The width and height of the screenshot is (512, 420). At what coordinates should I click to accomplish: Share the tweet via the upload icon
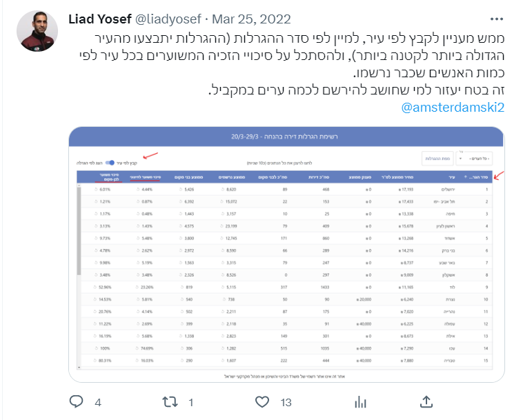click(426, 401)
